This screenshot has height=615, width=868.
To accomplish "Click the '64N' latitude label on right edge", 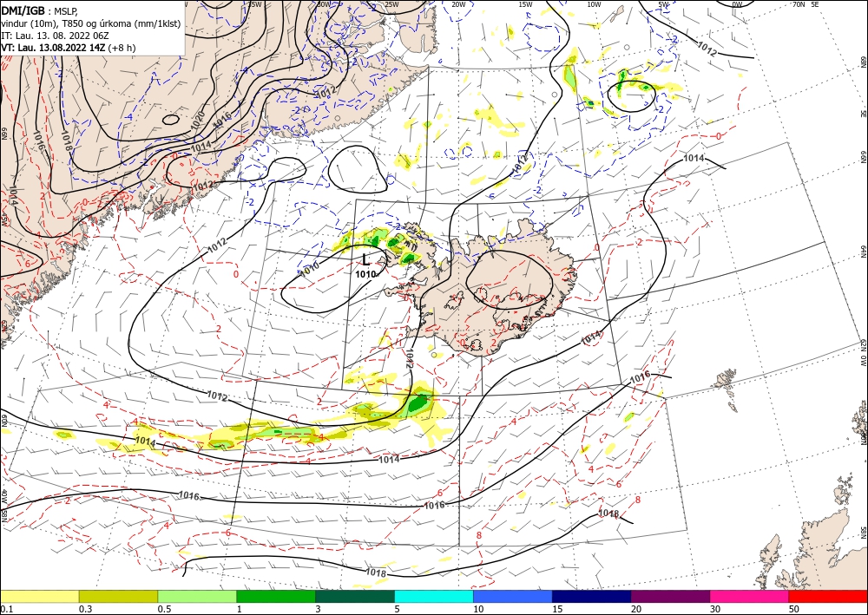I will tap(863, 251).
